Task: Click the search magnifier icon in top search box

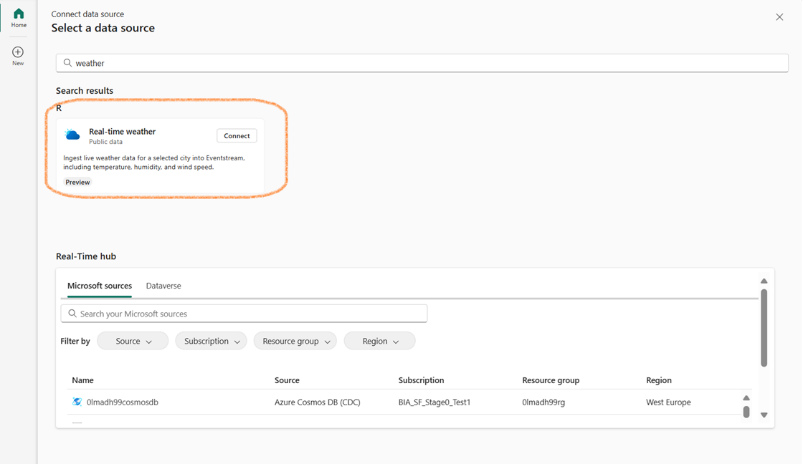Action: [68, 63]
